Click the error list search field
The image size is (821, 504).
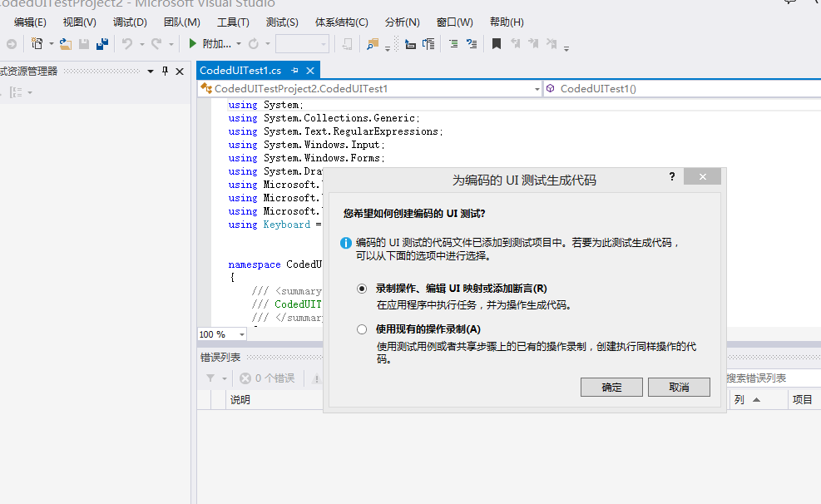[x=769, y=378]
